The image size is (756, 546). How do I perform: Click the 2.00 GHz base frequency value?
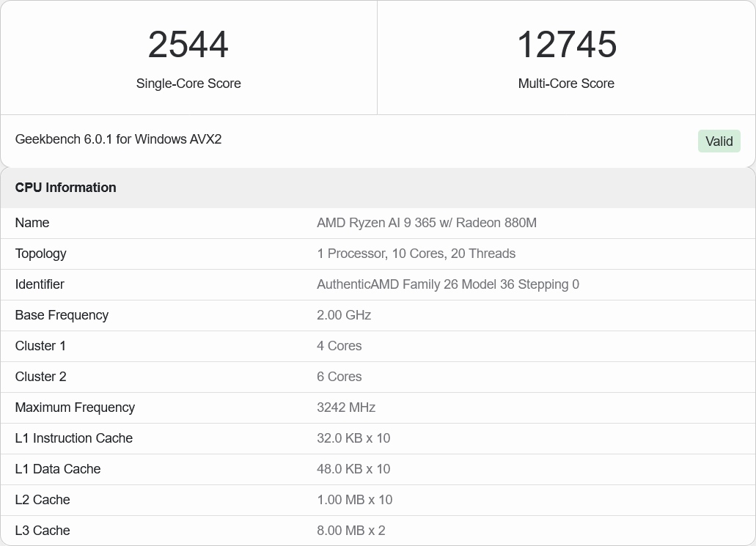[x=343, y=315]
